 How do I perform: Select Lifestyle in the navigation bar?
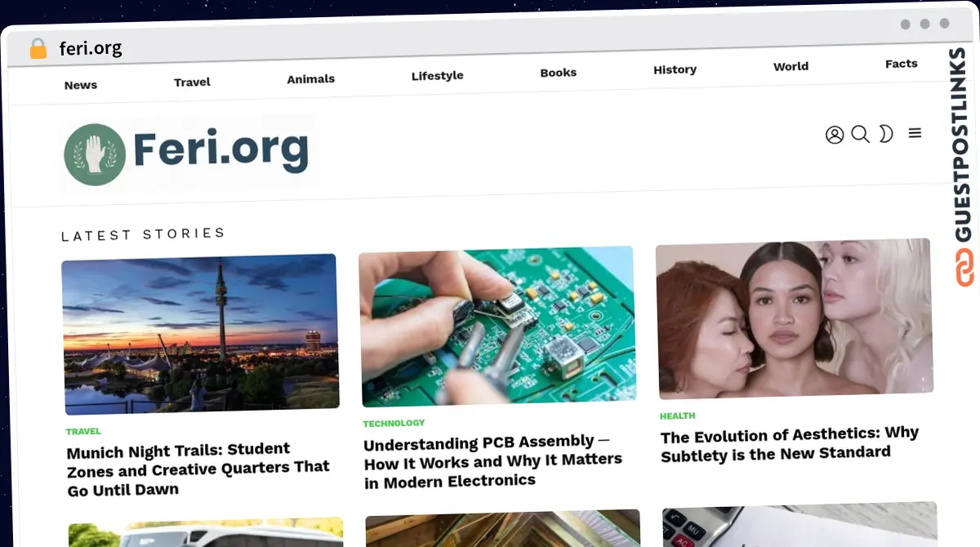437,75
